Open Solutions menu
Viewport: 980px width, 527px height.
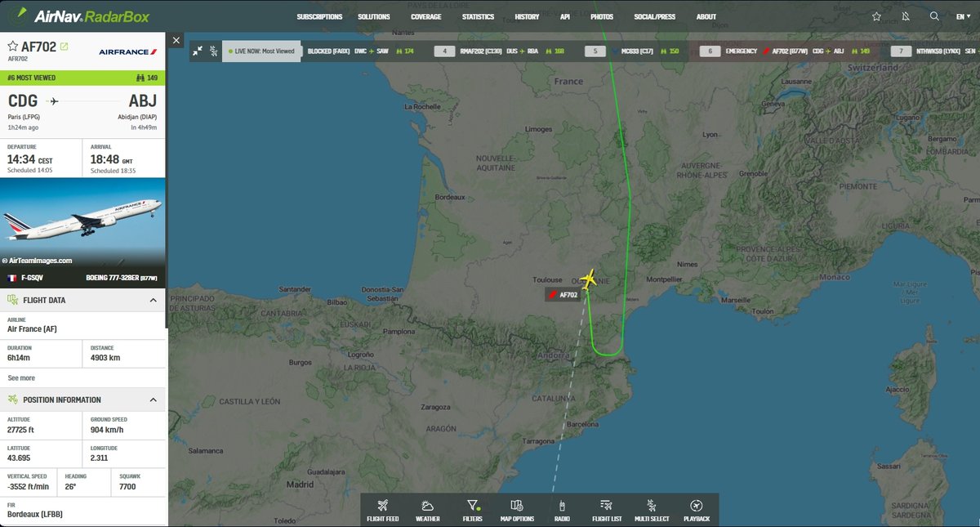tap(374, 16)
